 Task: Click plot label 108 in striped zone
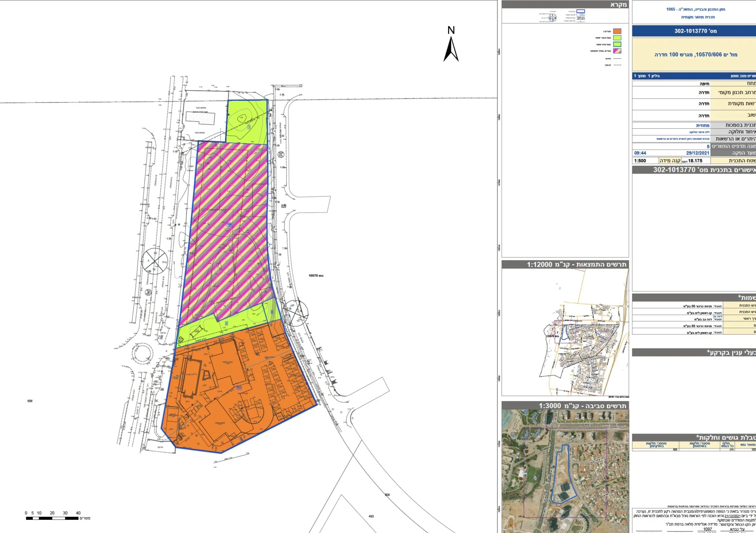[x=229, y=224]
